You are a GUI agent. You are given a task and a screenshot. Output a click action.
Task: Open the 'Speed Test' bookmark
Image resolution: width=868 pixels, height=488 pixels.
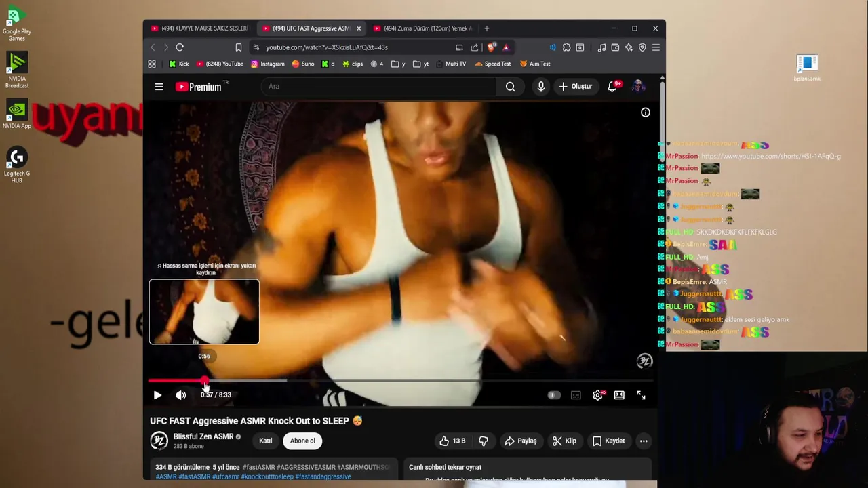coord(493,64)
